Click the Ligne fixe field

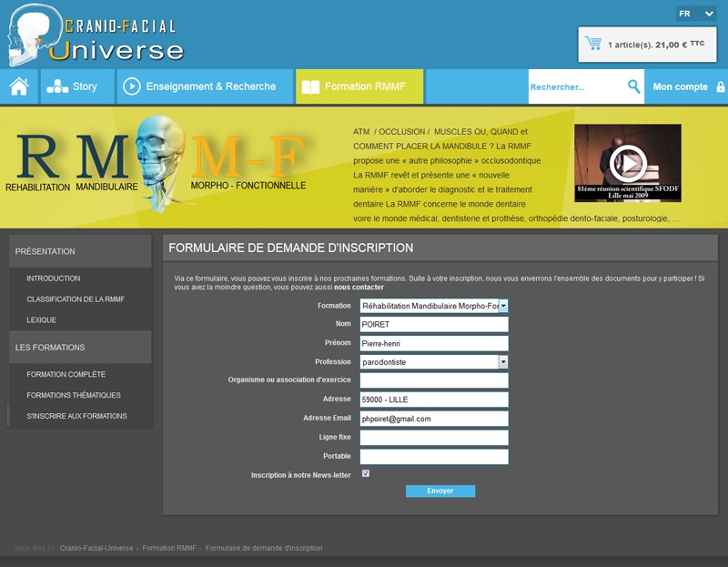coord(434,438)
